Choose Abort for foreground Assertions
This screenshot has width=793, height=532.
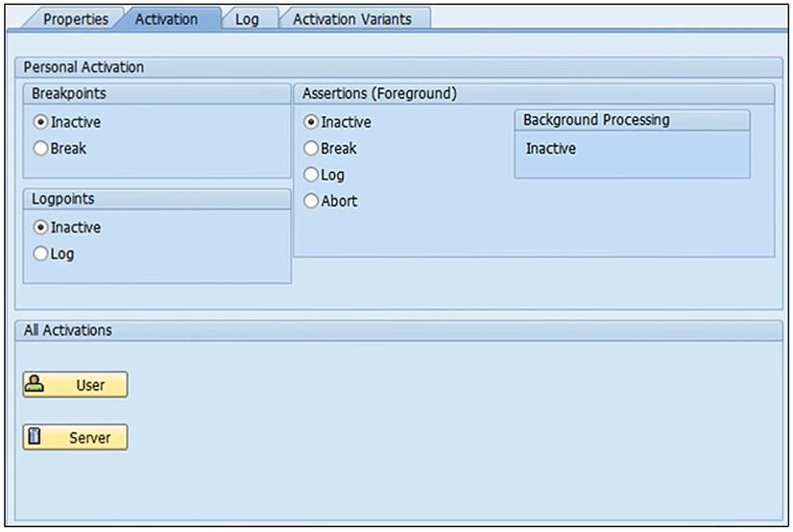point(311,202)
